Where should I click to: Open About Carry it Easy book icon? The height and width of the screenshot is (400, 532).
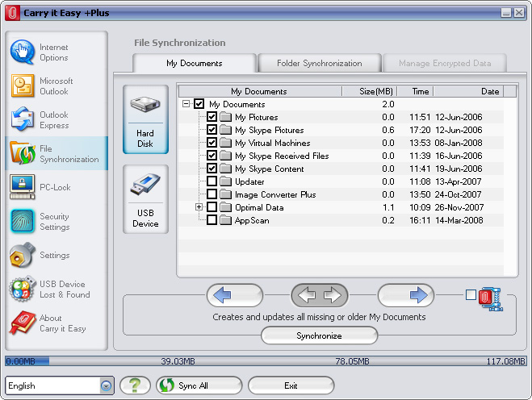tap(23, 323)
